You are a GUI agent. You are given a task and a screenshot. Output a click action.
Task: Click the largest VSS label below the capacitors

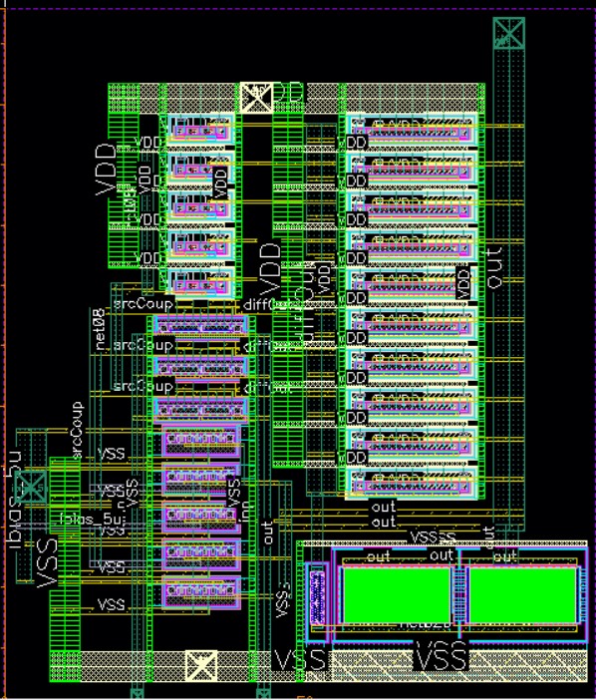pos(441,657)
